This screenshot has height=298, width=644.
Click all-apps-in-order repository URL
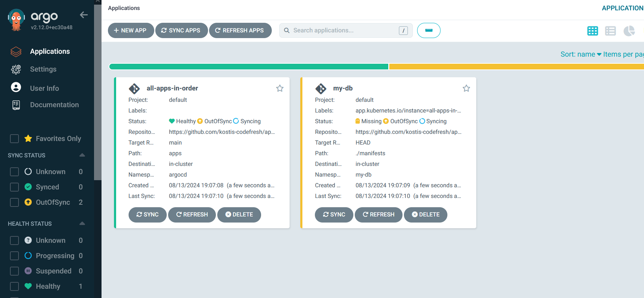coord(222,132)
